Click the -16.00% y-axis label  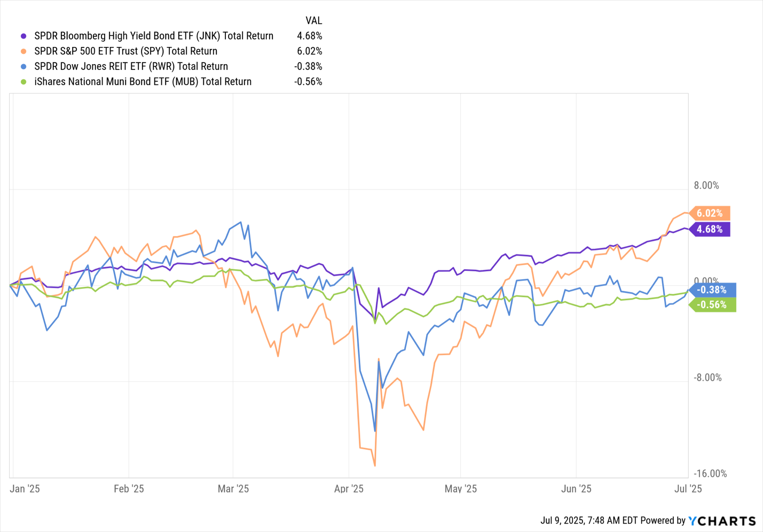(710, 474)
